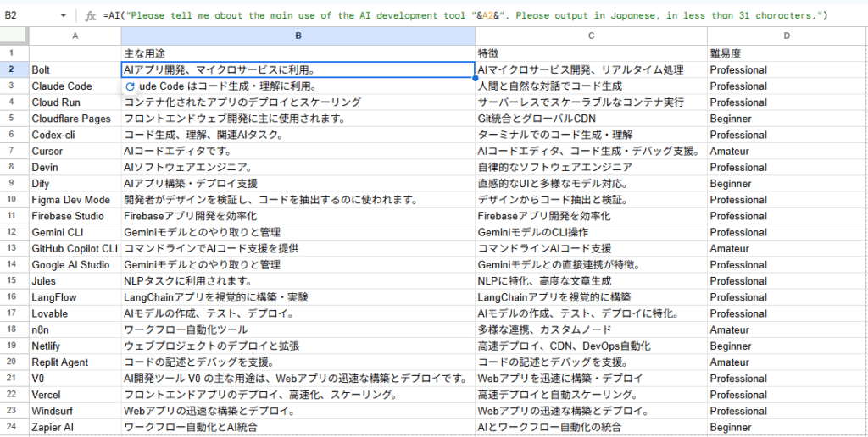Select the Vercel cell
Image resolution: width=868 pixels, height=437 pixels.
click(75, 395)
